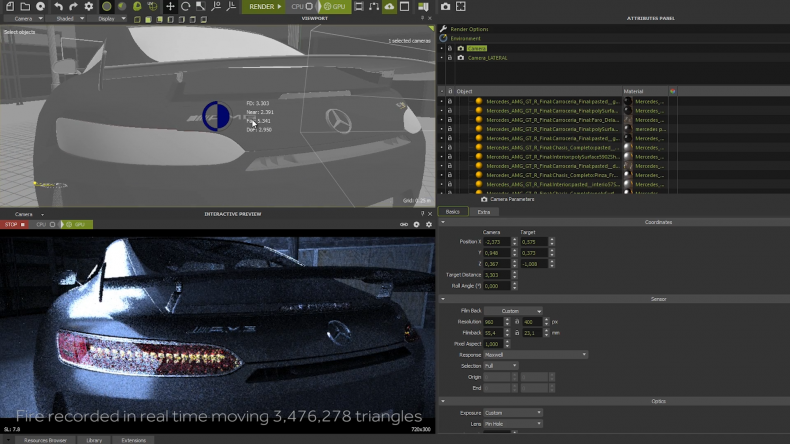Select the Camera_LATERAL item
This screenshot has width=790, height=444.
(x=487, y=58)
